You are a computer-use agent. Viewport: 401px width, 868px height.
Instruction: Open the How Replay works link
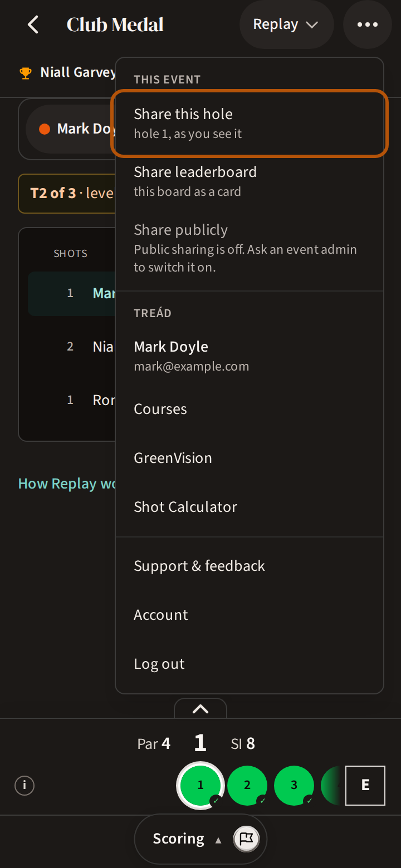(67, 484)
